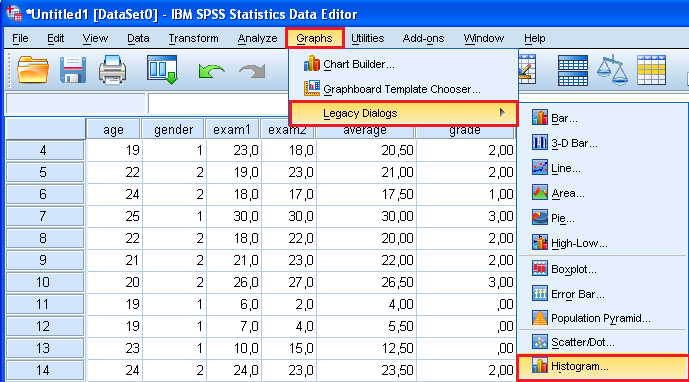This screenshot has height=382, width=689.
Task: Close the open Graphs menu
Action: point(314,38)
